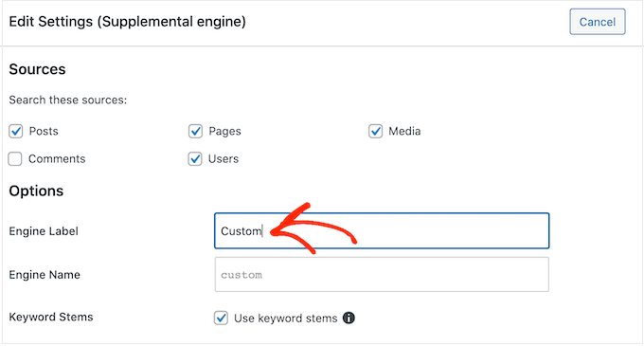Click the Engine Name text label
The image size is (644, 346).
(x=45, y=275)
